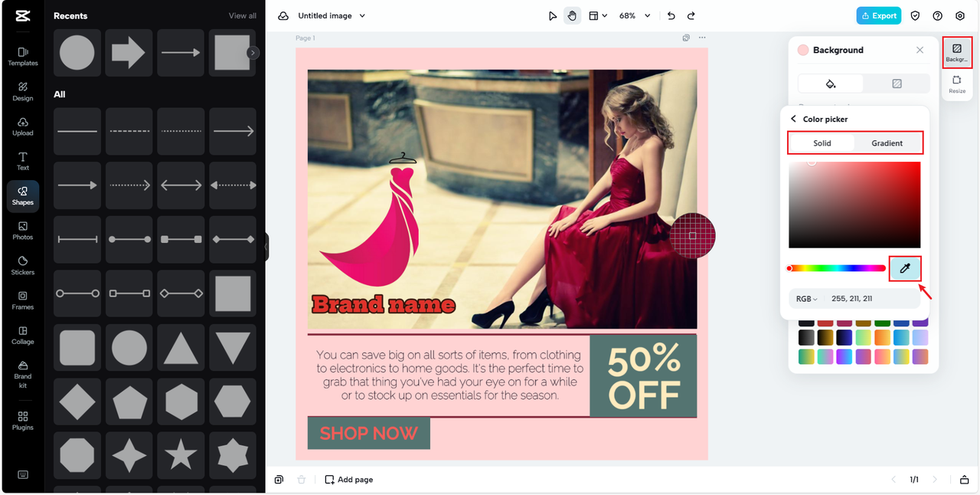
Task: Click the rainbow hue slider bar
Action: pos(837,268)
